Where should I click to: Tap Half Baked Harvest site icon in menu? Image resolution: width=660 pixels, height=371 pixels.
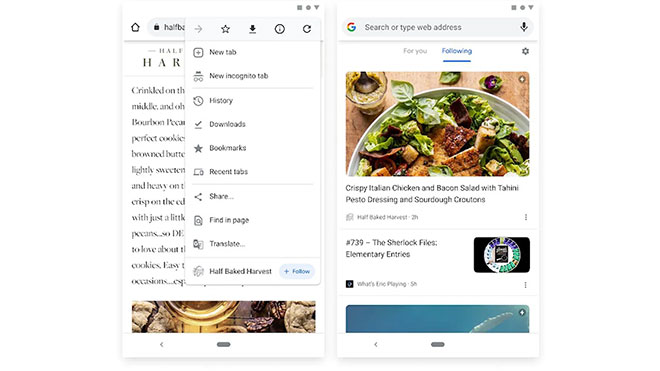[198, 272]
